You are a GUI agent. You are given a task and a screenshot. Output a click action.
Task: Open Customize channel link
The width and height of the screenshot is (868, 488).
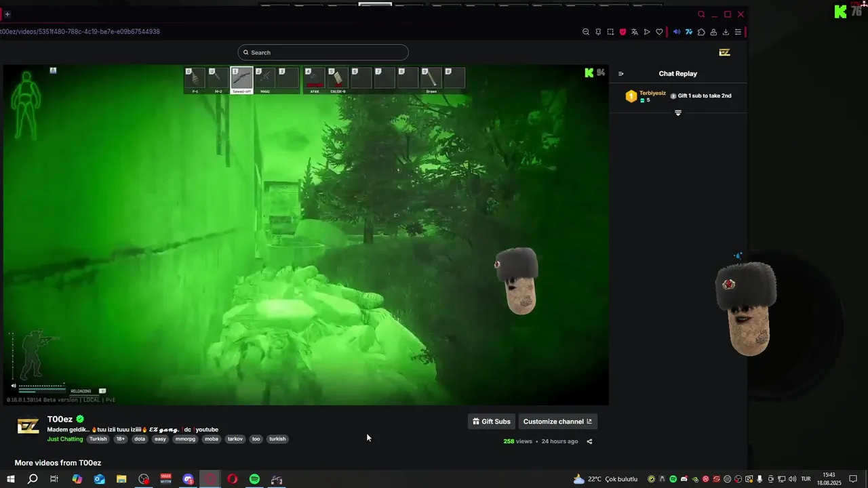[x=557, y=422]
